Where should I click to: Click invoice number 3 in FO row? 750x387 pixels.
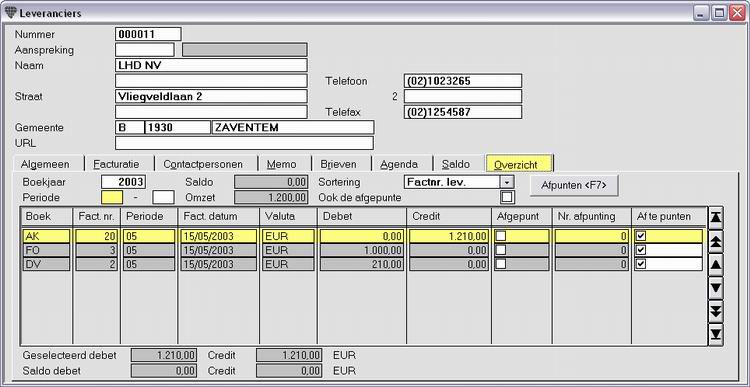97,250
